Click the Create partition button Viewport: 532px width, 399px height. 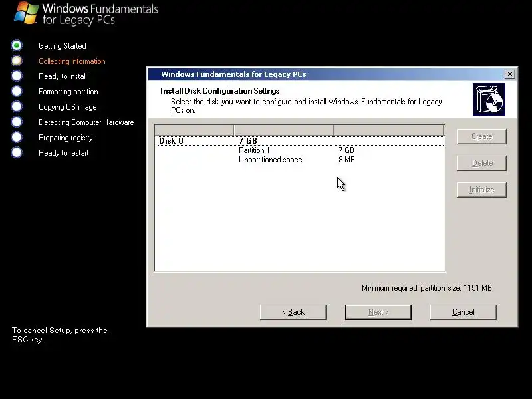[x=481, y=136]
